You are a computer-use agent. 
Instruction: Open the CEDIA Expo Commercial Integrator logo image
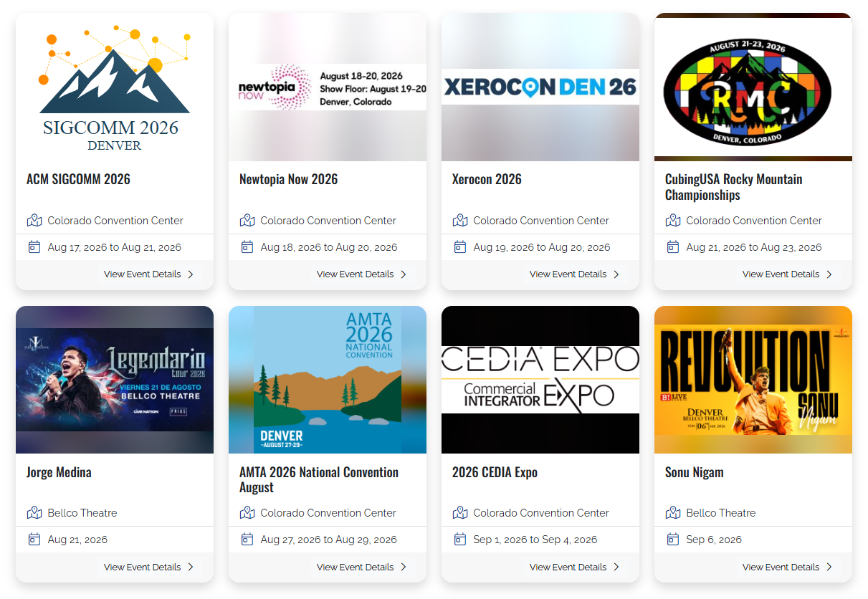click(540, 380)
